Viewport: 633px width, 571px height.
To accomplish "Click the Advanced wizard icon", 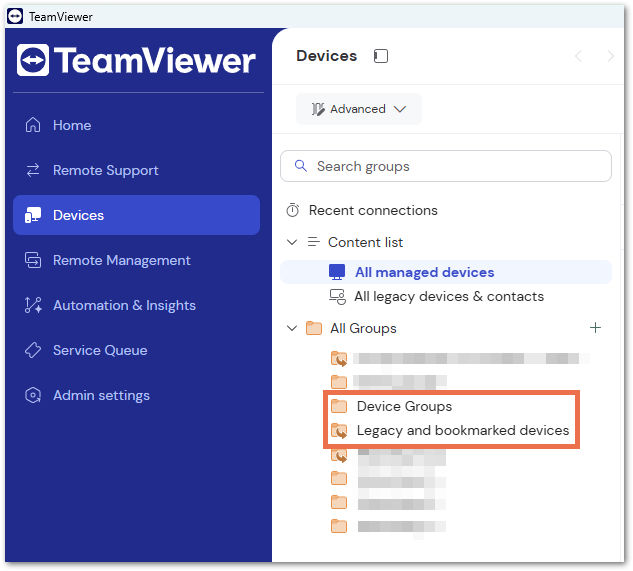I will 318,109.
